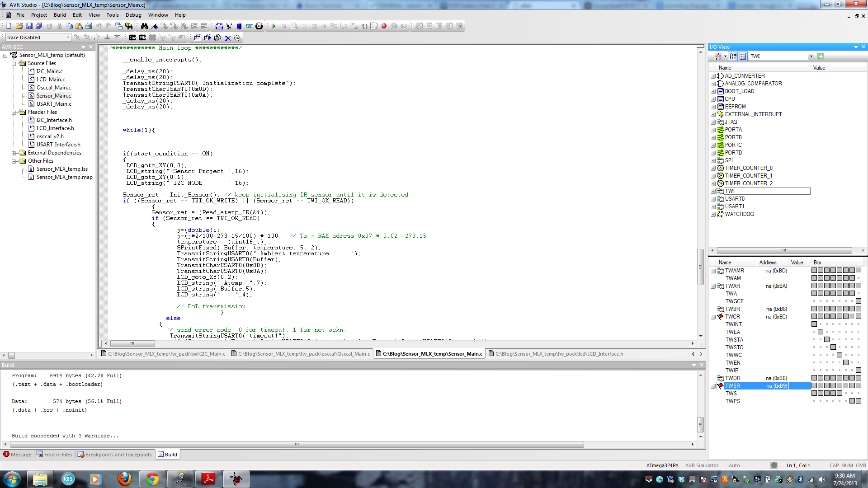Viewport: 868px width, 488px height.
Task: Toggle the TWEN bit box
Action: (846, 363)
